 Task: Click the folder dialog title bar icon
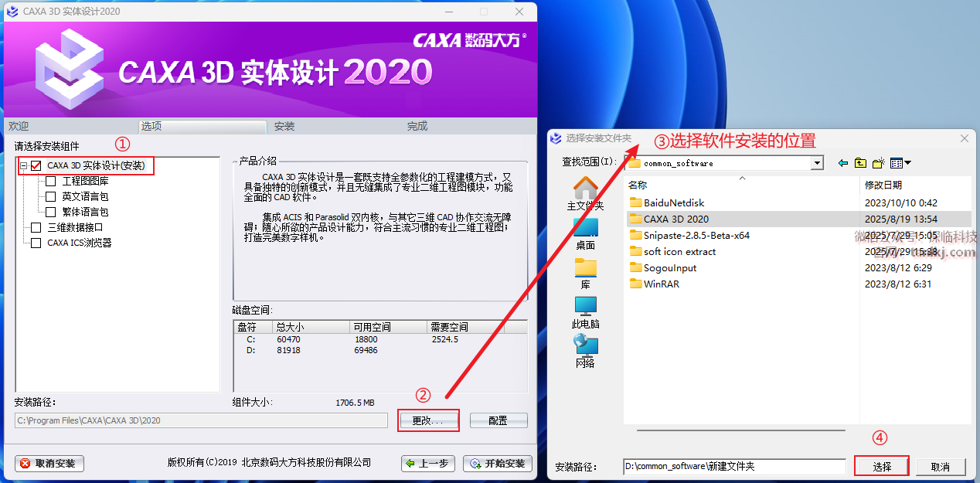coord(556,138)
